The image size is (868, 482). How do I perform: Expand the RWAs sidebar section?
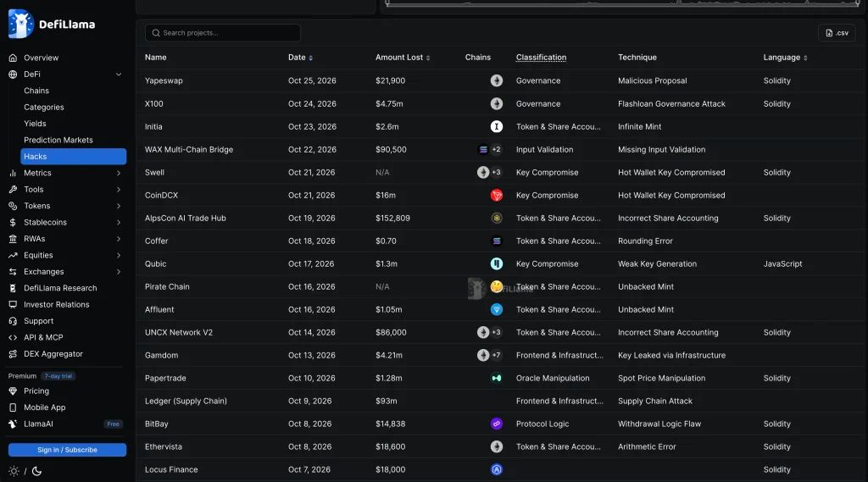point(119,239)
